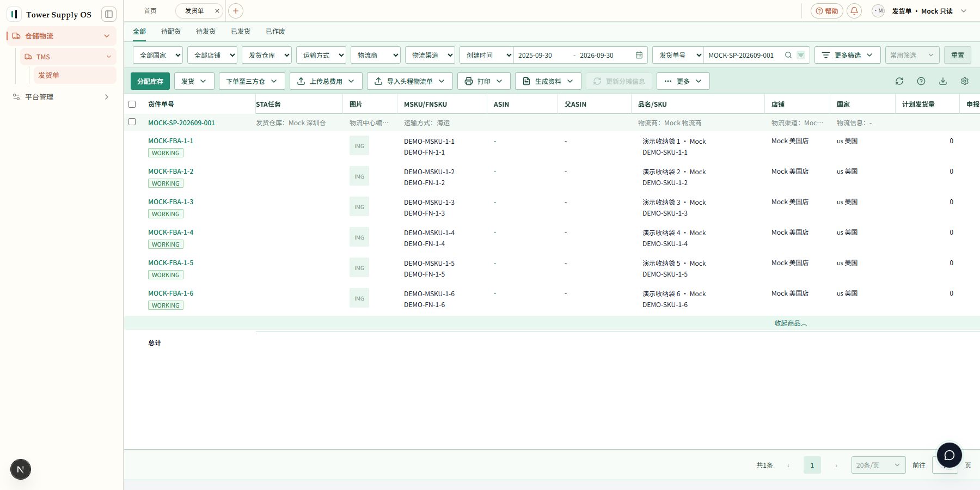
Task: Collapse products via 收起商品
Action: pos(791,323)
